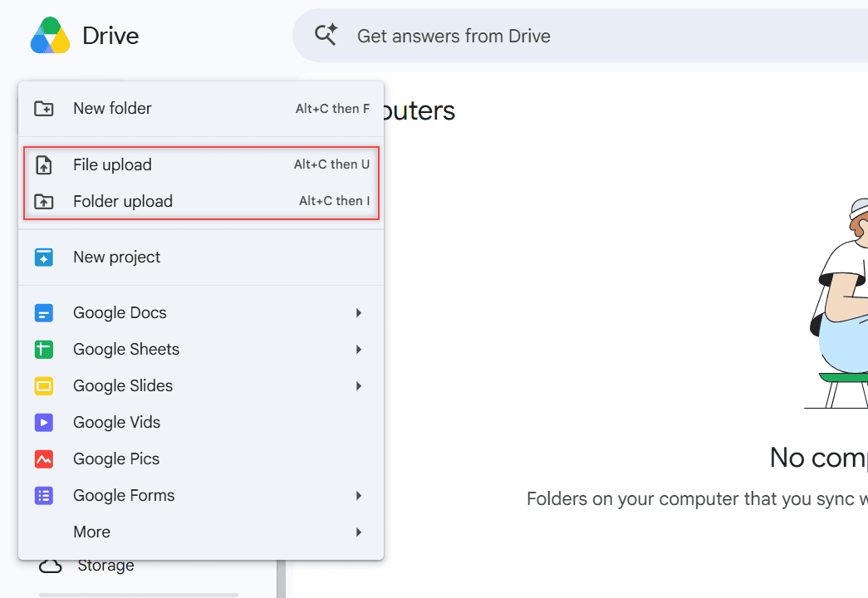The height and width of the screenshot is (598, 868).
Task: Click the sidebar vertical scrollbar
Action: (x=282, y=579)
